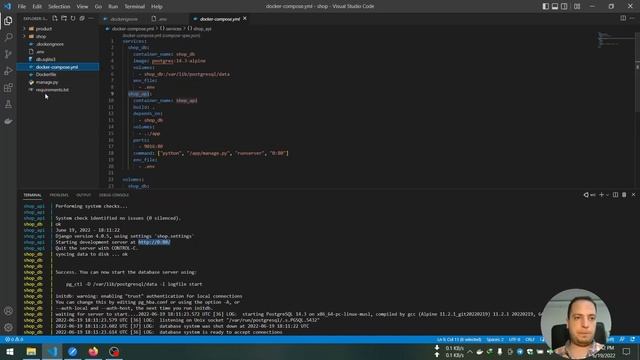Image resolution: width=640 pixels, height=360 pixels.
Task: Open the Source Control view
Action: [8, 54]
